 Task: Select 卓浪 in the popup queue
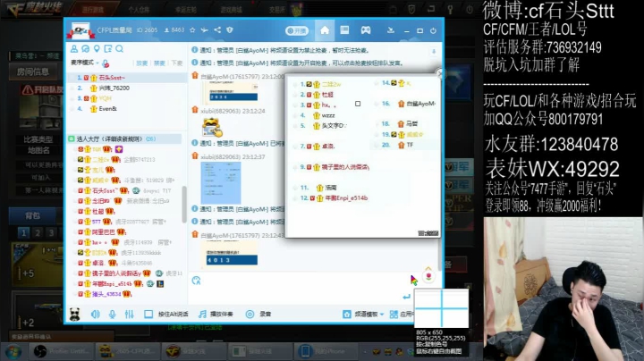[328, 146]
